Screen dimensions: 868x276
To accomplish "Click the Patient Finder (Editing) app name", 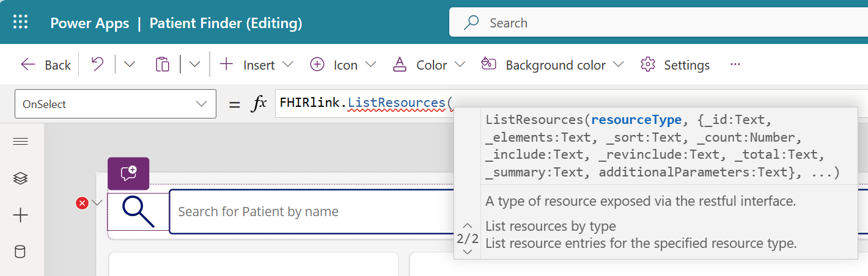I will click(x=226, y=23).
